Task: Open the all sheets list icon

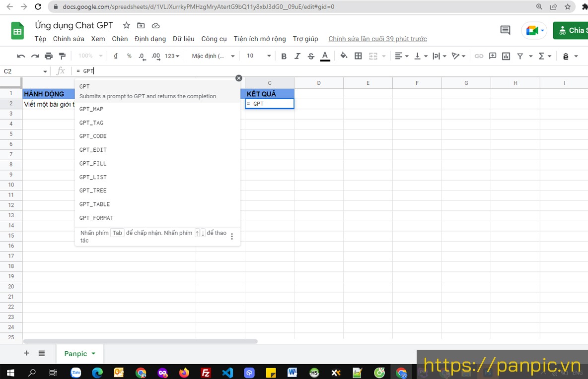Action: [x=42, y=353]
